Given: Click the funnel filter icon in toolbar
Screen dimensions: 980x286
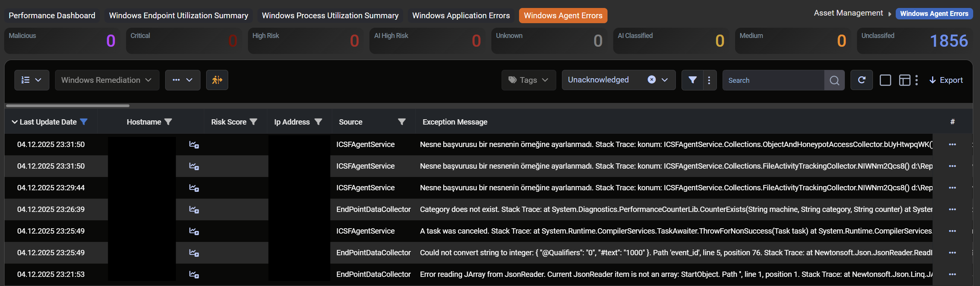Looking at the screenshot, I should pos(693,80).
